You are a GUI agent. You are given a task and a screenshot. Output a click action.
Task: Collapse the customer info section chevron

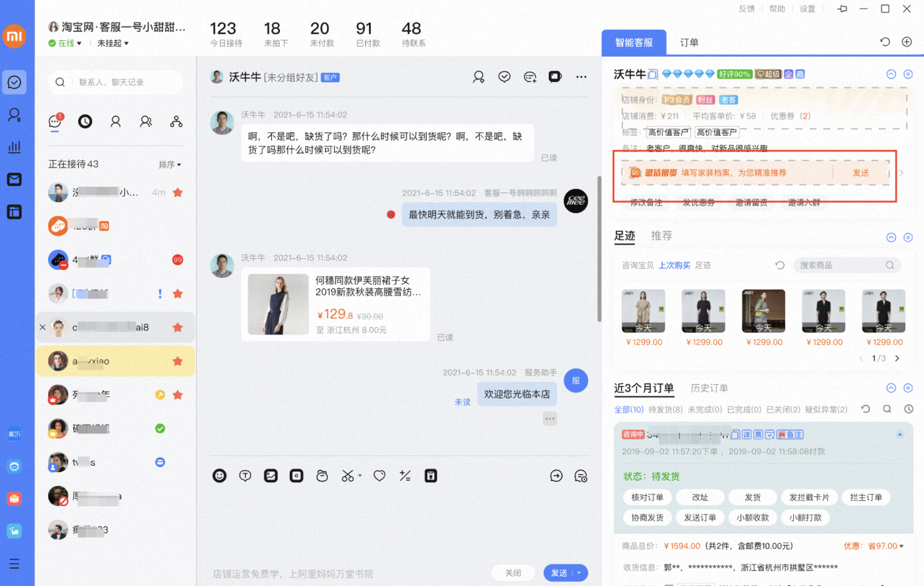click(x=891, y=74)
